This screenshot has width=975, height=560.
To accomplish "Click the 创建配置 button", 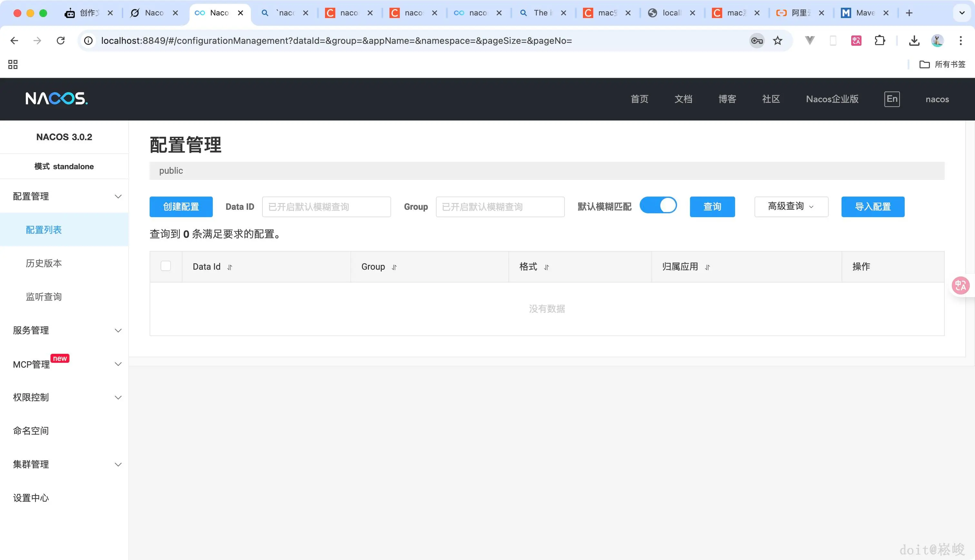I will [x=181, y=207].
